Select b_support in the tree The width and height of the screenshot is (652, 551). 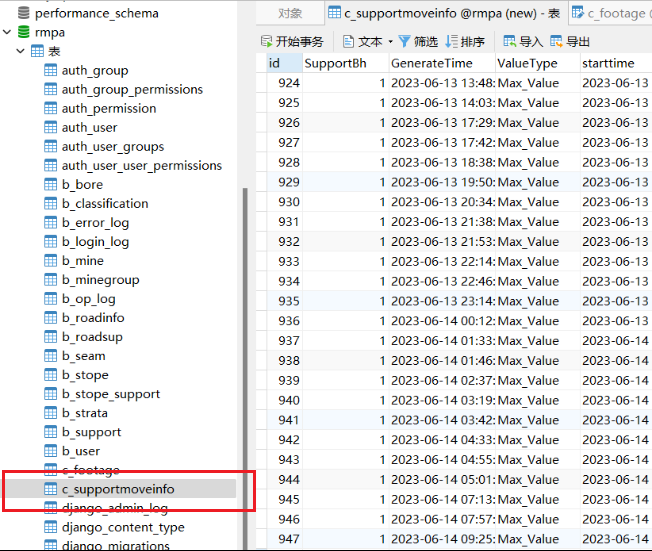(91, 432)
